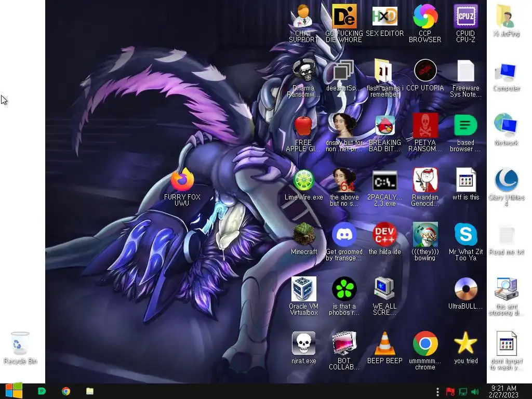
Task: Select the 'is that a phobos r...' ICQ flower icon
Action: point(344,297)
